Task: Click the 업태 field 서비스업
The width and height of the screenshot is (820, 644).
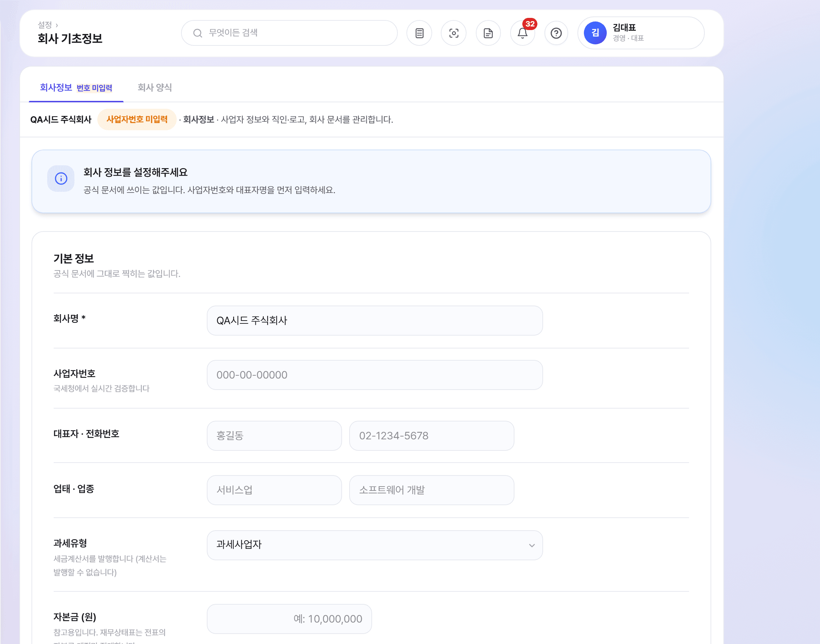Action: 274,490
